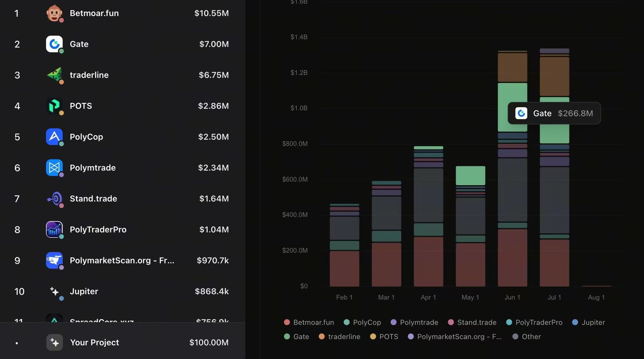
Task: Click the Jun 1 stacked bar
Action: (513, 168)
